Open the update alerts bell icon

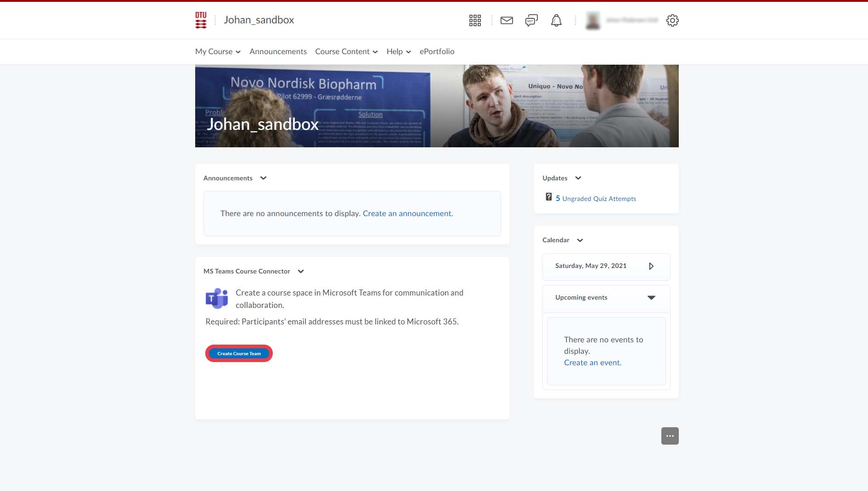click(x=556, y=20)
